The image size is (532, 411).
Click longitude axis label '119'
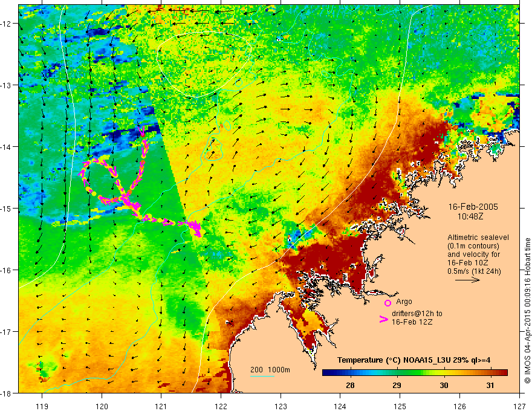click(42, 406)
